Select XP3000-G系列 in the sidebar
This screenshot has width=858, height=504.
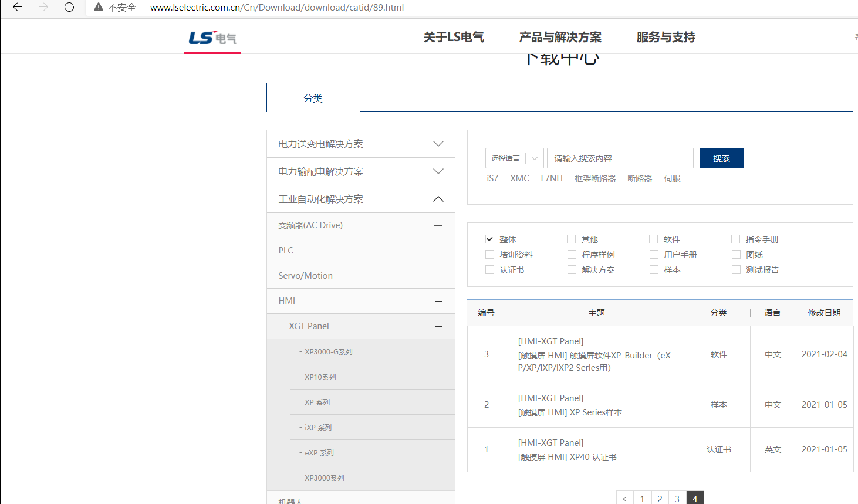point(328,352)
